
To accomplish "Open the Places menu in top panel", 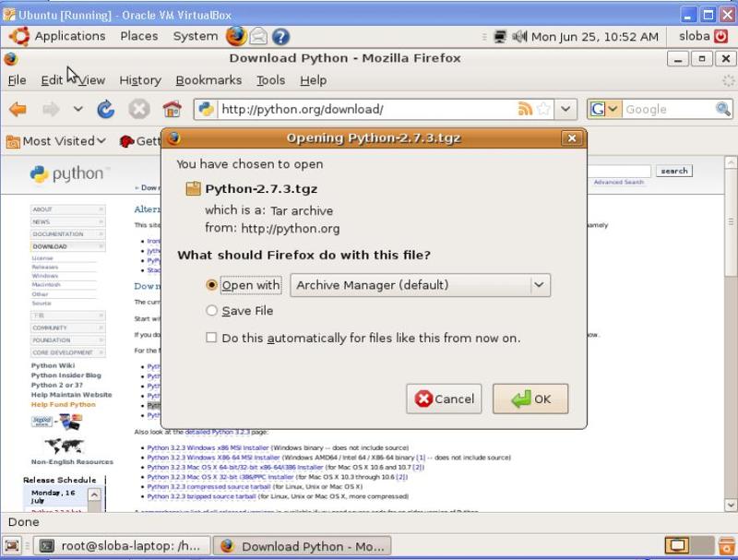I will tap(139, 36).
